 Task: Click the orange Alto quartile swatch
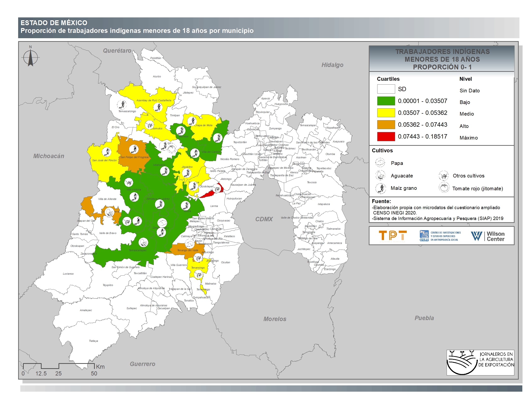(x=386, y=125)
